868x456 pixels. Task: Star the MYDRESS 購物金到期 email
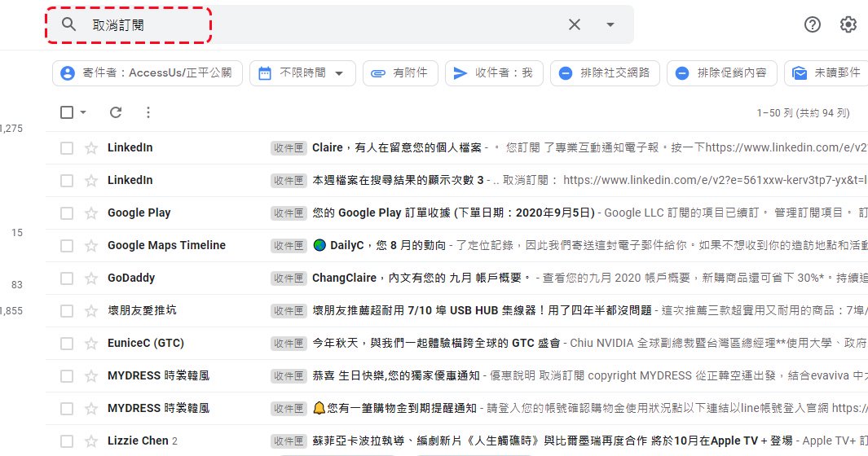click(90, 409)
